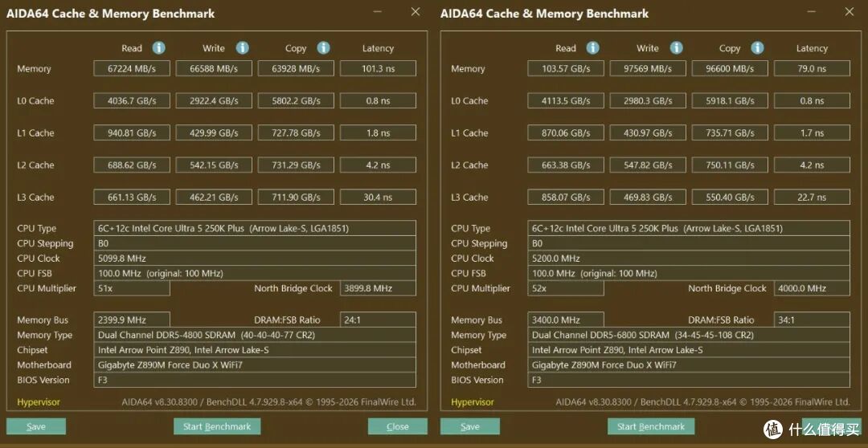Click right window Motherboard value row

(689, 365)
